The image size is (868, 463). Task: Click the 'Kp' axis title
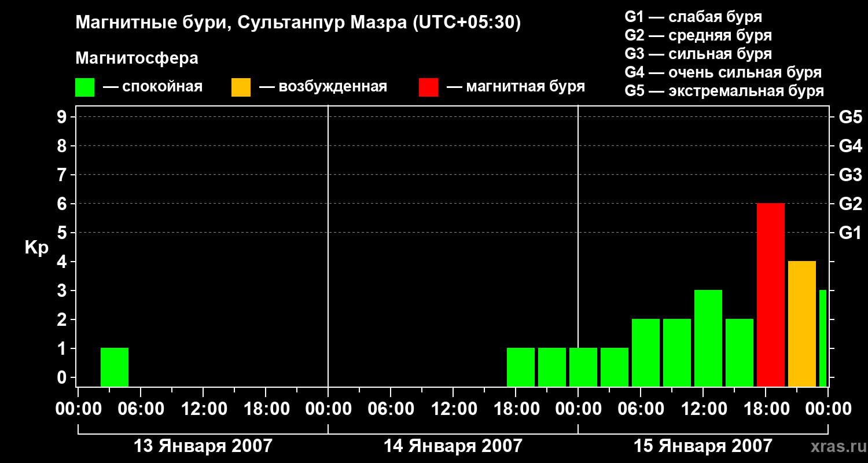[x=36, y=248]
